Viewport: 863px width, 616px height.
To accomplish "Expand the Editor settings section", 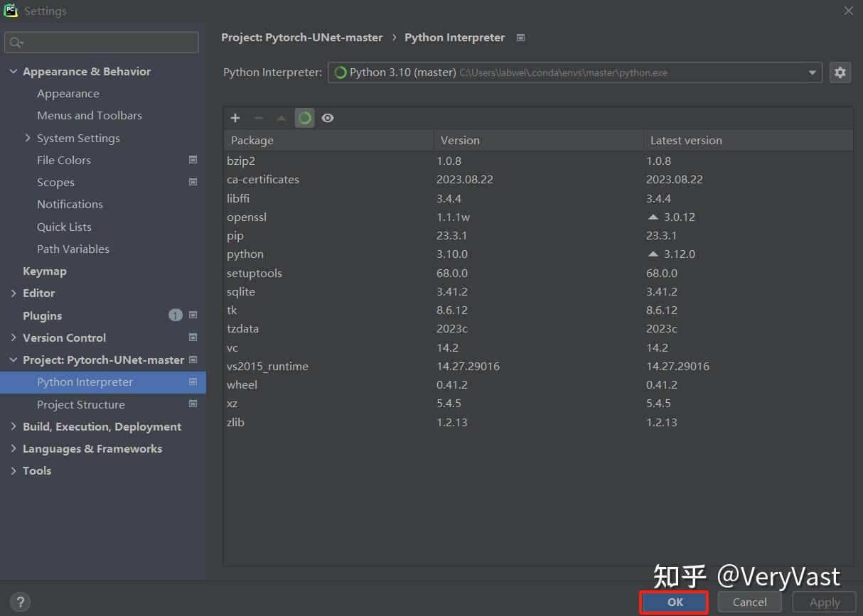I will point(13,293).
